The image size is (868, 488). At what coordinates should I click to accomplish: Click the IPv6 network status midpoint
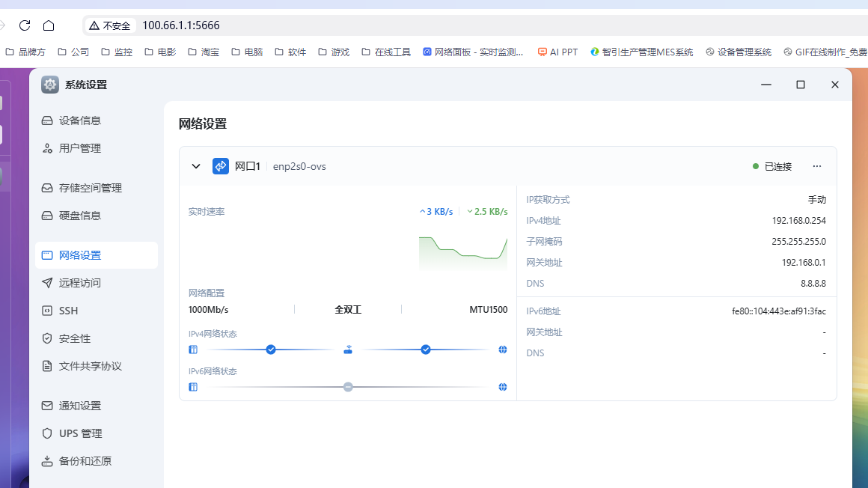pyautogui.click(x=348, y=387)
